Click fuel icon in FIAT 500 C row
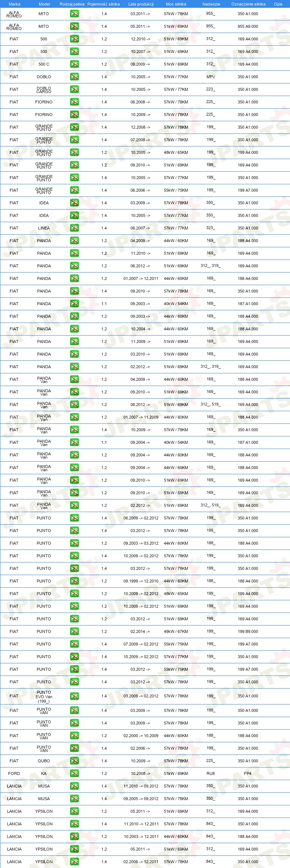 click(74, 64)
